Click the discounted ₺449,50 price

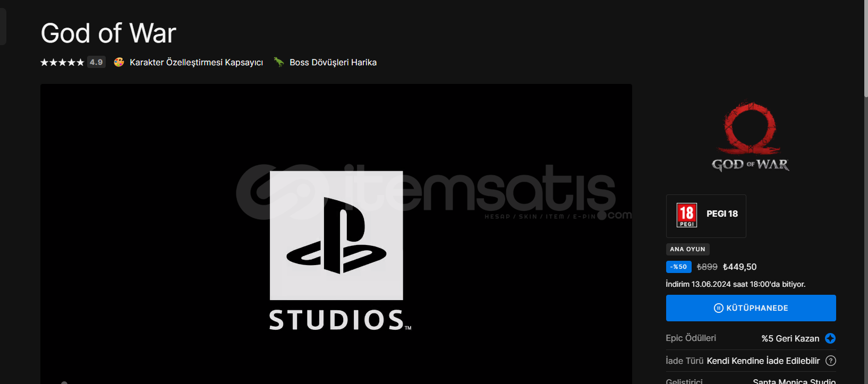pos(739,267)
